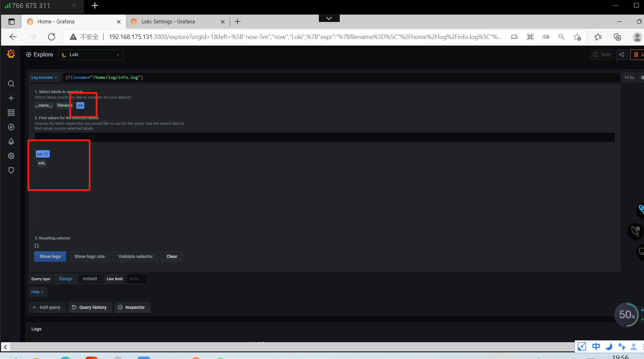This screenshot has height=359, width=644.
Task: Expand the Help section
Action: (38, 291)
